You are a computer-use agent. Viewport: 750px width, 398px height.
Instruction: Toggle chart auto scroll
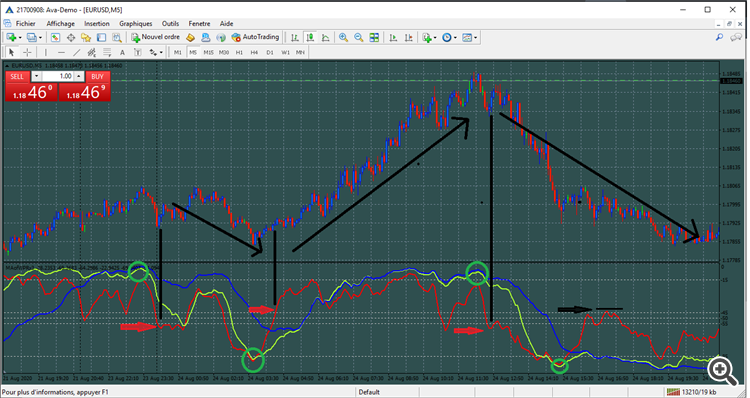pyautogui.click(x=393, y=37)
